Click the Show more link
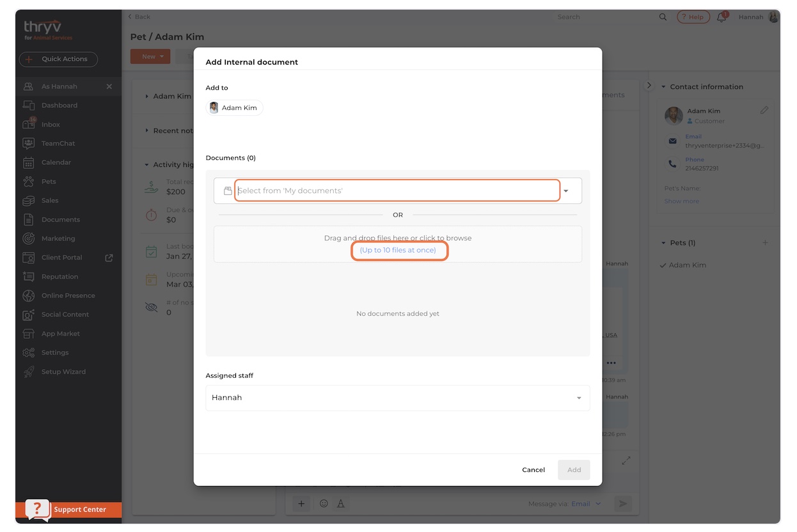The image size is (797, 532). 681,201
